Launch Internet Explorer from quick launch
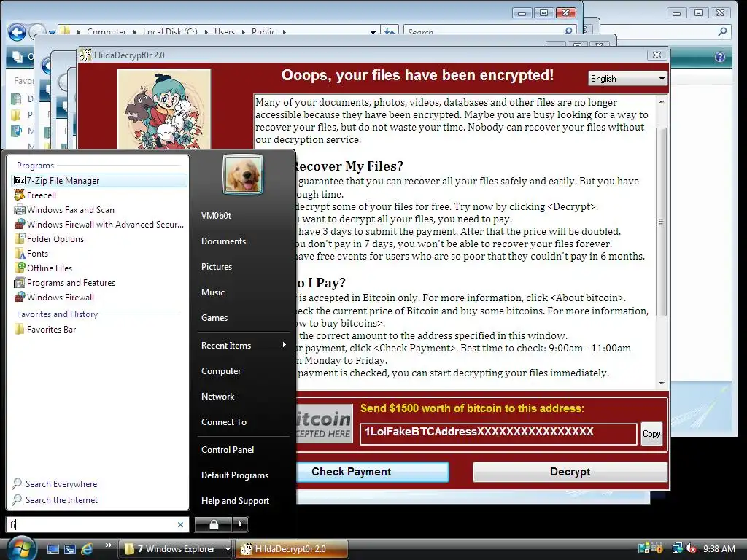Viewport: 747px width, 560px height. (88, 549)
